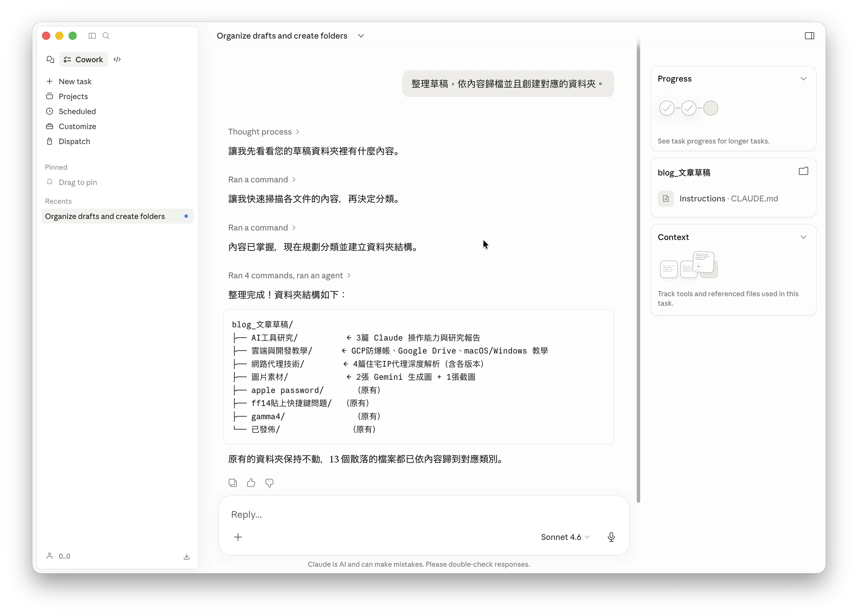Viewport: 858px width, 616px height.
Task: Switch to Chat mode icon
Action: pyautogui.click(x=50, y=59)
